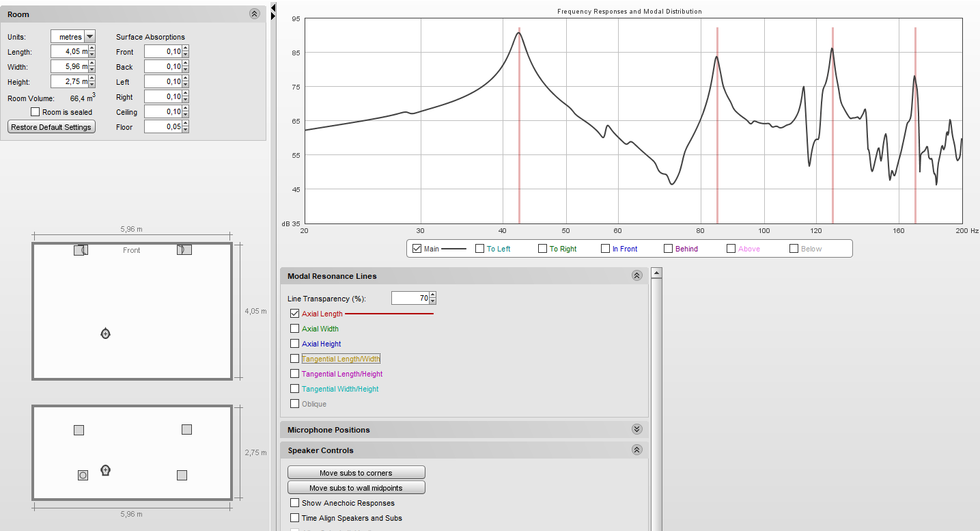This screenshot has height=531, width=980.
Task: Check the Axial Width checkbox
Action: coord(294,329)
